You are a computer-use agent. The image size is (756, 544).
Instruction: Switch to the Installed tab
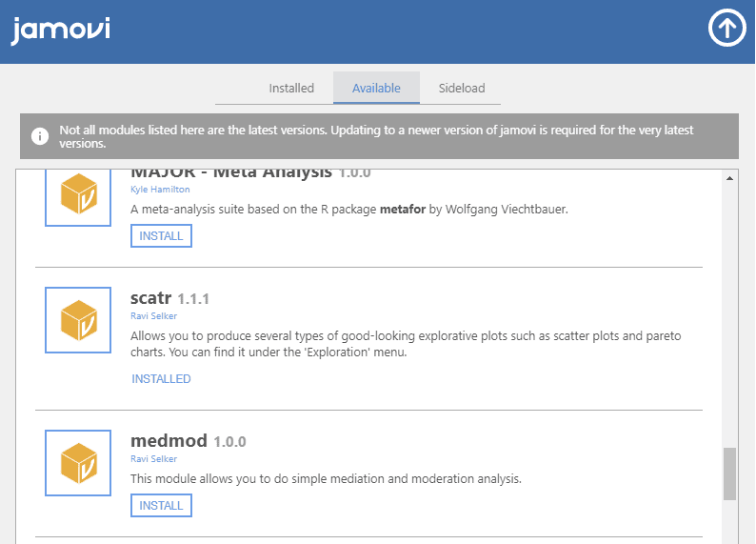coord(291,89)
